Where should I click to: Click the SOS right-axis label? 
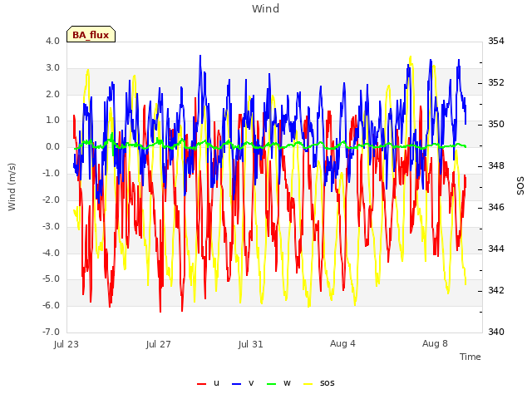point(520,186)
